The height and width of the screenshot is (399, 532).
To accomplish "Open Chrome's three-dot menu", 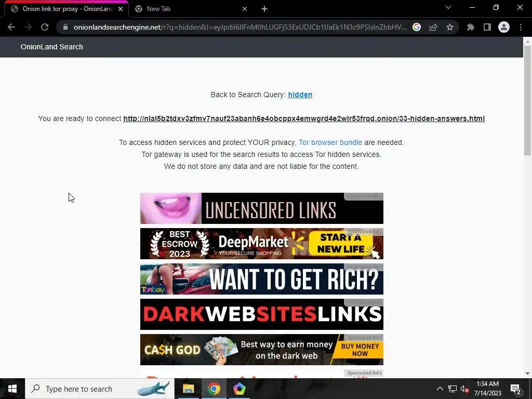I will [x=521, y=27].
